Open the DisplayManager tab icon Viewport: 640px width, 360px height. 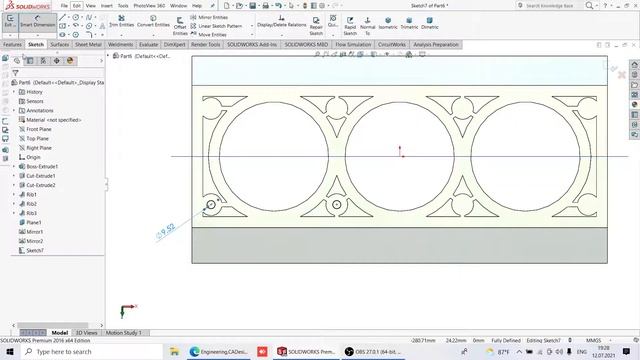click(x=70, y=61)
